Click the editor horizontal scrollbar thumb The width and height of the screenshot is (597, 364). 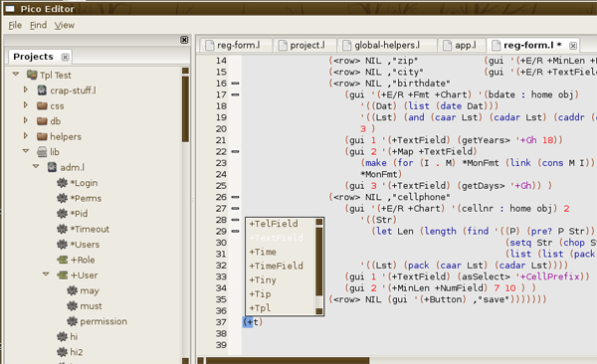point(288,360)
